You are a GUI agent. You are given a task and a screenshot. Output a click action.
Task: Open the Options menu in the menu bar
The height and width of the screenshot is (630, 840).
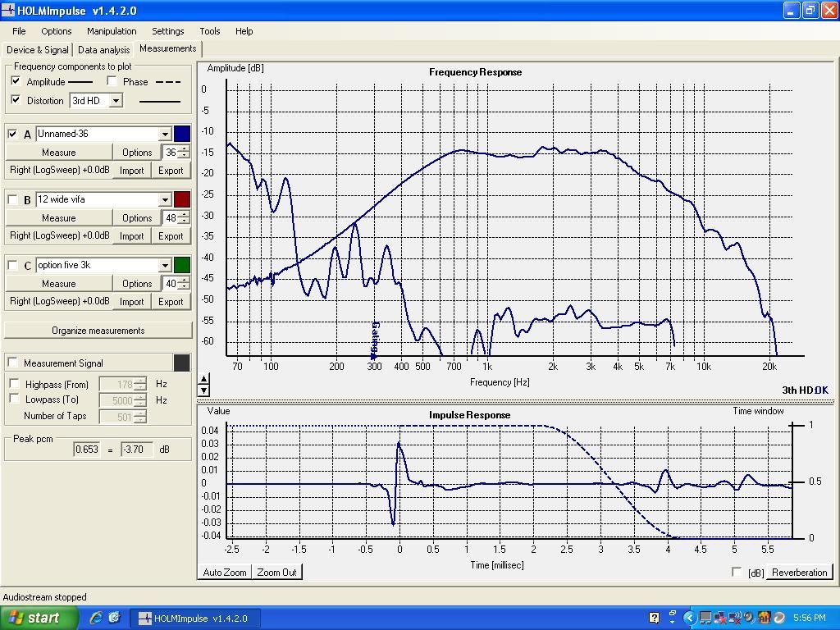coord(57,31)
